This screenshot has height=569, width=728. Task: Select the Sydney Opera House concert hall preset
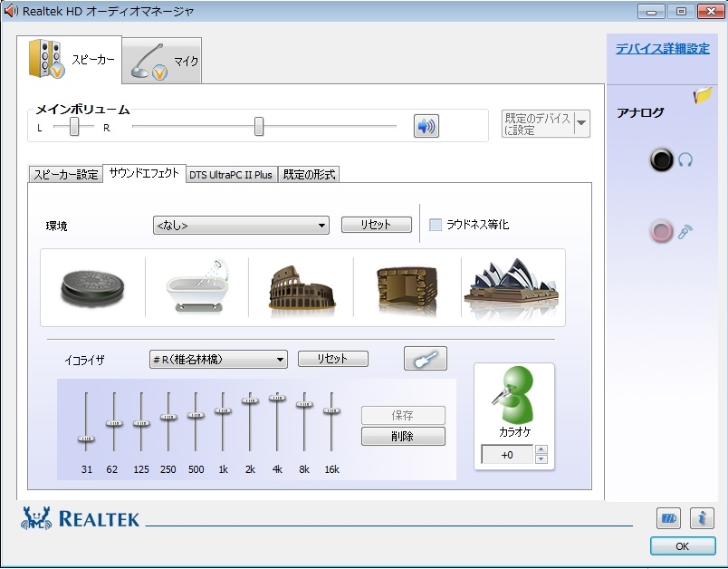coord(512,287)
